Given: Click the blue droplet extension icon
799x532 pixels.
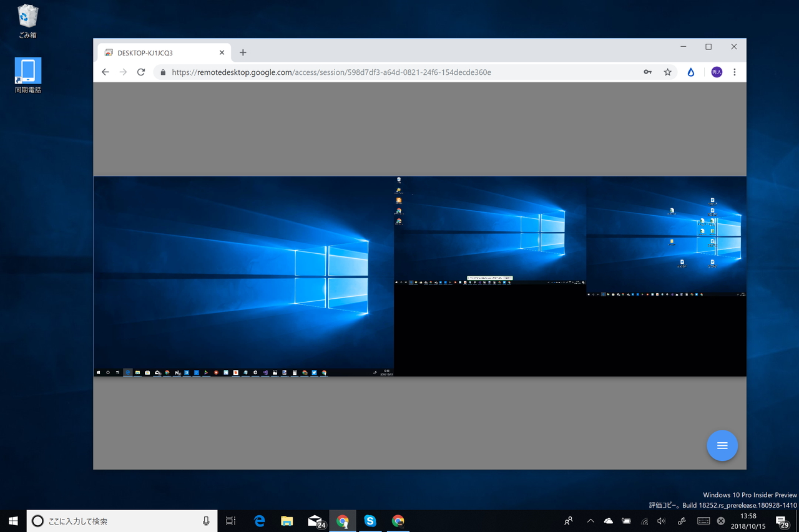Looking at the screenshot, I should (x=690, y=72).
